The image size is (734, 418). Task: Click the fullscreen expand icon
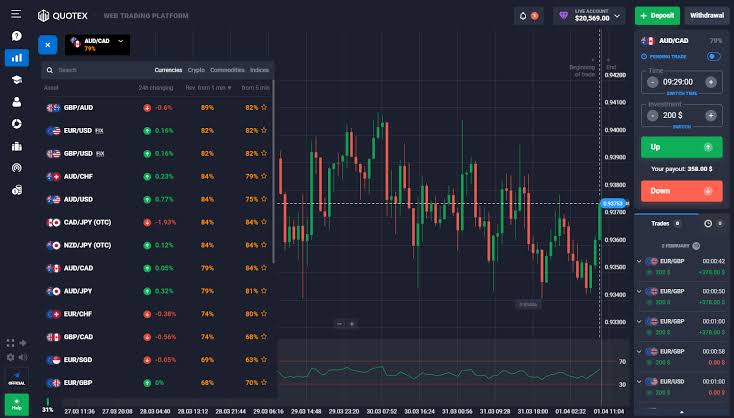10,343
